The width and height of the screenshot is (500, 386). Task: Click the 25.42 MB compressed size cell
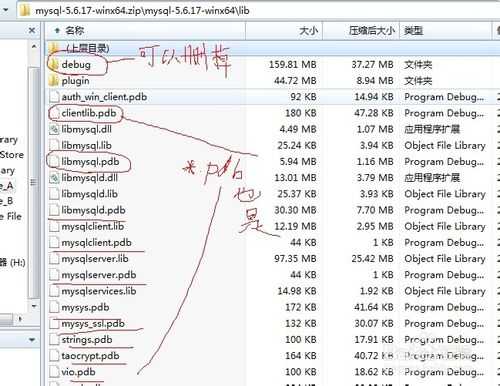click(373, 259)
